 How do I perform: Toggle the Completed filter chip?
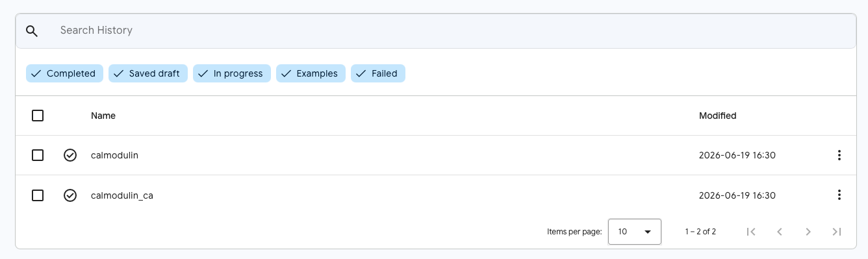(x=64, y=73)
